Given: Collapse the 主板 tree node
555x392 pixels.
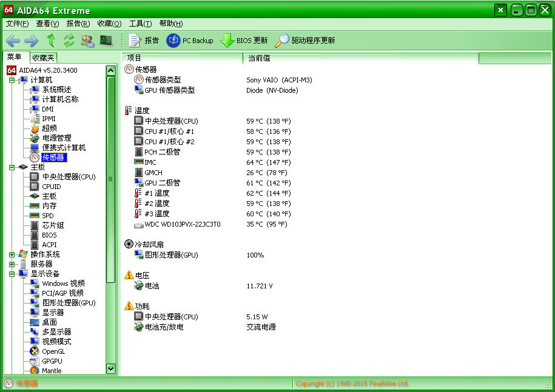Looking at the screenshot, I should pyautogui.click(x=12, y=167).
